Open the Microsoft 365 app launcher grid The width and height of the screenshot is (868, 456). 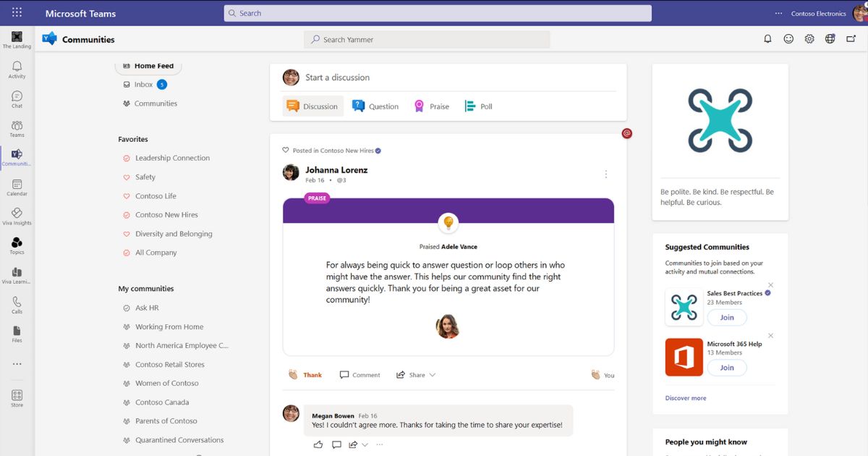coord(17,13)
